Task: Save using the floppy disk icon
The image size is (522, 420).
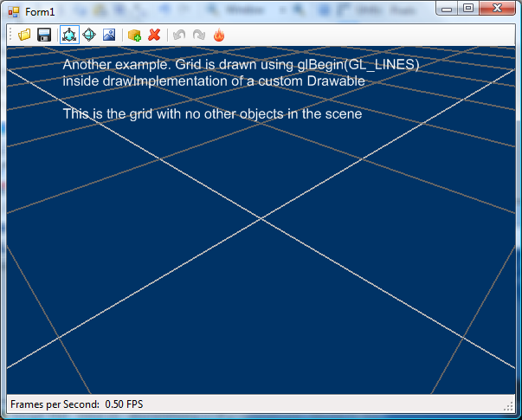Action: click(43, 35)
